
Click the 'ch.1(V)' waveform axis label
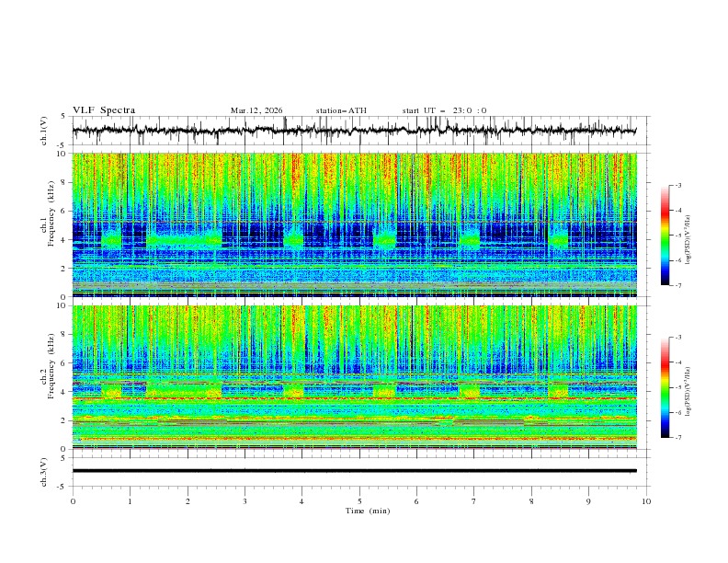pyautogui.click(x=44, y=131)
